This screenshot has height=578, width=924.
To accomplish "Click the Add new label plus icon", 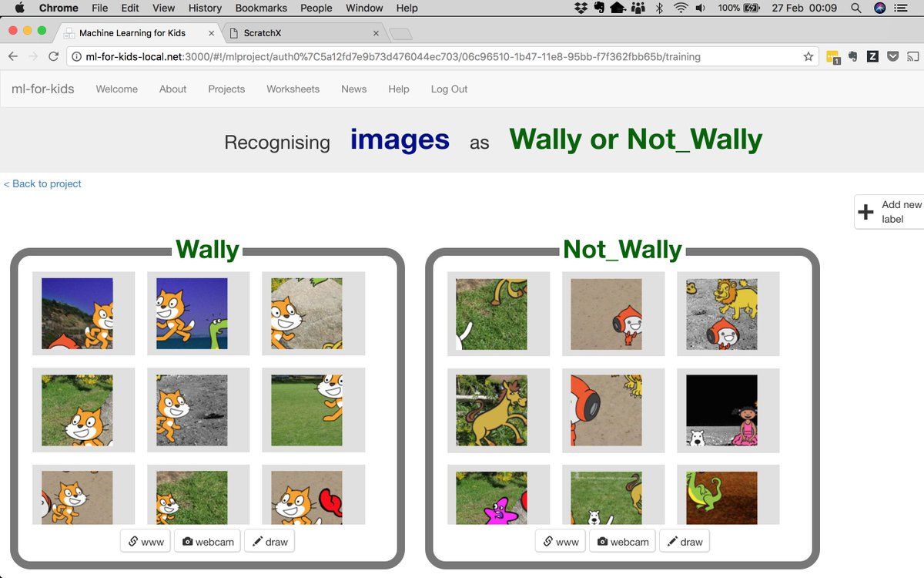I will coord(866,212).
